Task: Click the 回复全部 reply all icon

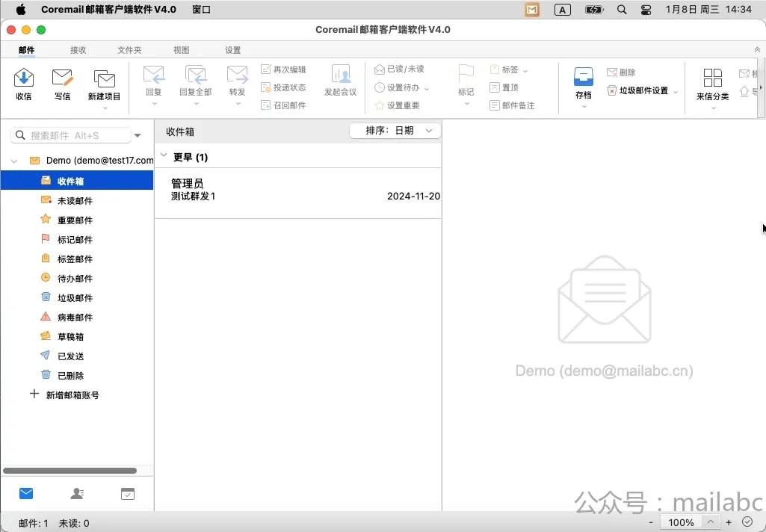Action: point(196,75)
